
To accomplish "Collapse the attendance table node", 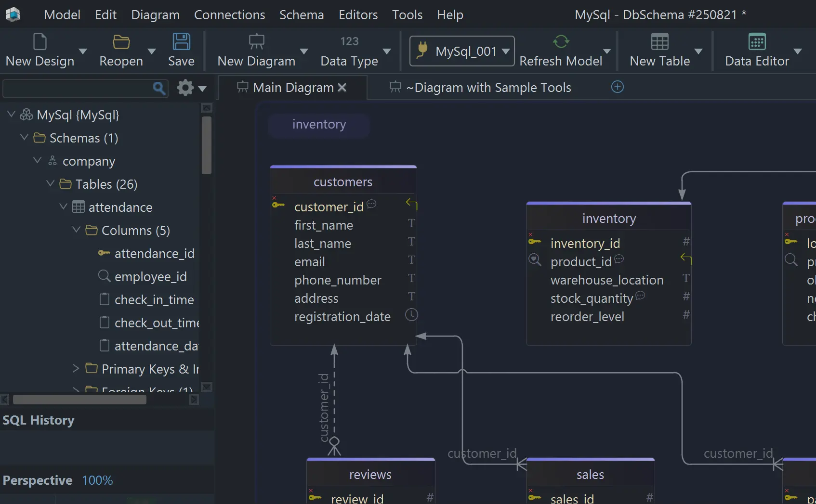I will pos(63,207).
